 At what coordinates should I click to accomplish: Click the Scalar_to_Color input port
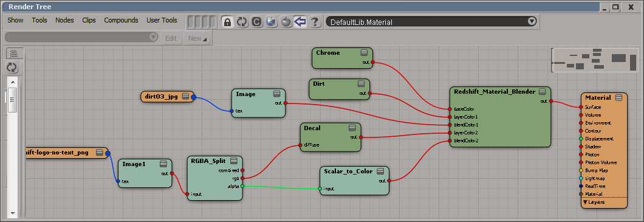(320, 189)
